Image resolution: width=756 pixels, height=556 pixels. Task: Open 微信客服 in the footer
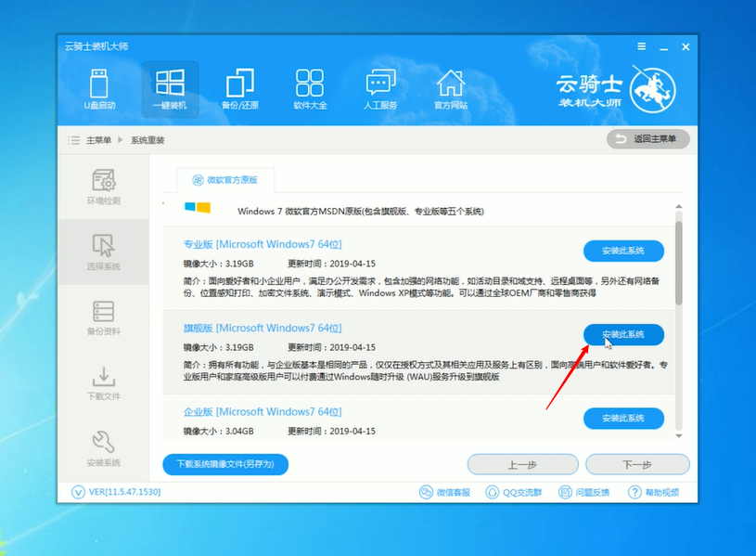[444, 492]
